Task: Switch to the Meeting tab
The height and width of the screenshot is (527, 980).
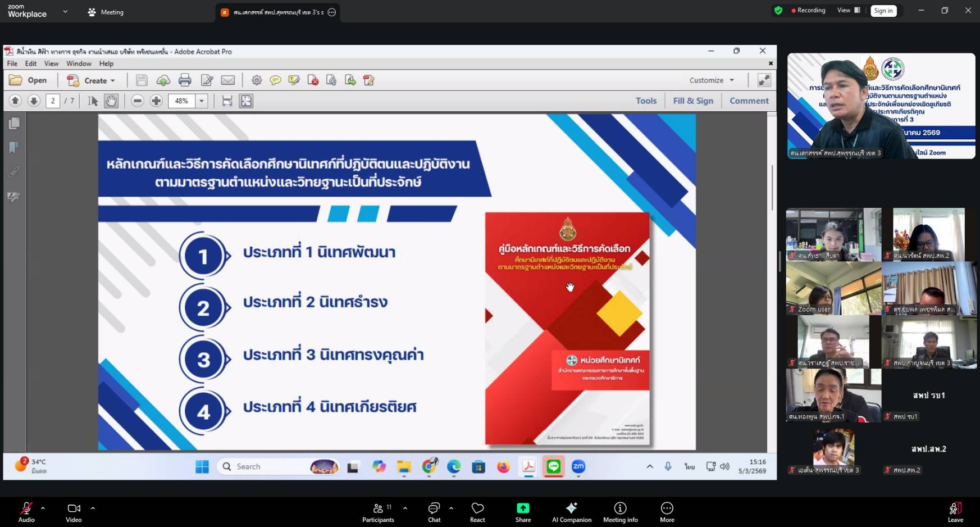Action: 106,12
